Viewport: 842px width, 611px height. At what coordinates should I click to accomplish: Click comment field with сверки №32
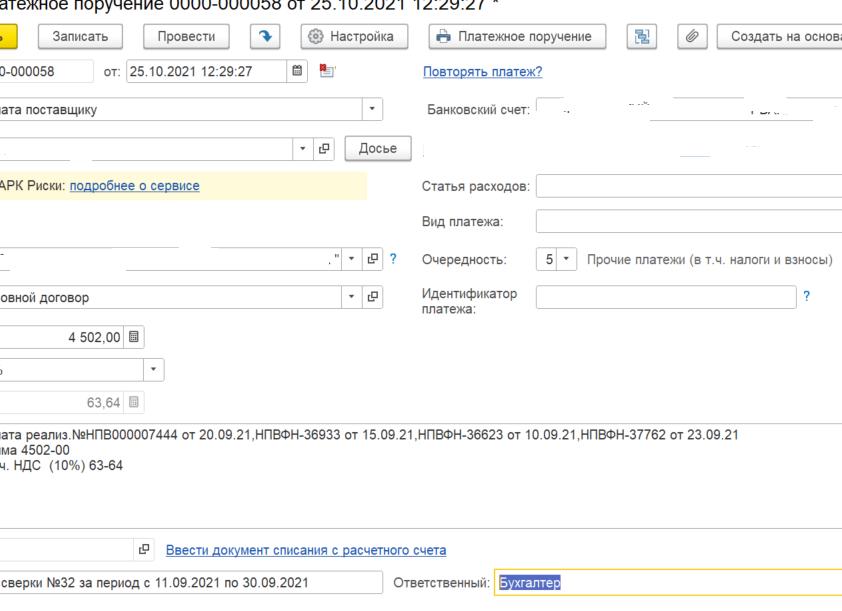(x=191, y=583)
